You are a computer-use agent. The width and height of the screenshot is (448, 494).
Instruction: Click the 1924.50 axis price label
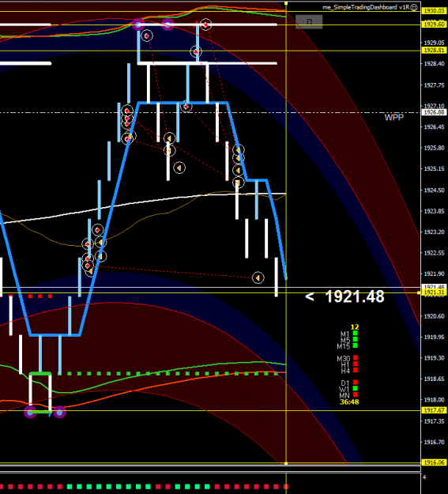point(434,190)
